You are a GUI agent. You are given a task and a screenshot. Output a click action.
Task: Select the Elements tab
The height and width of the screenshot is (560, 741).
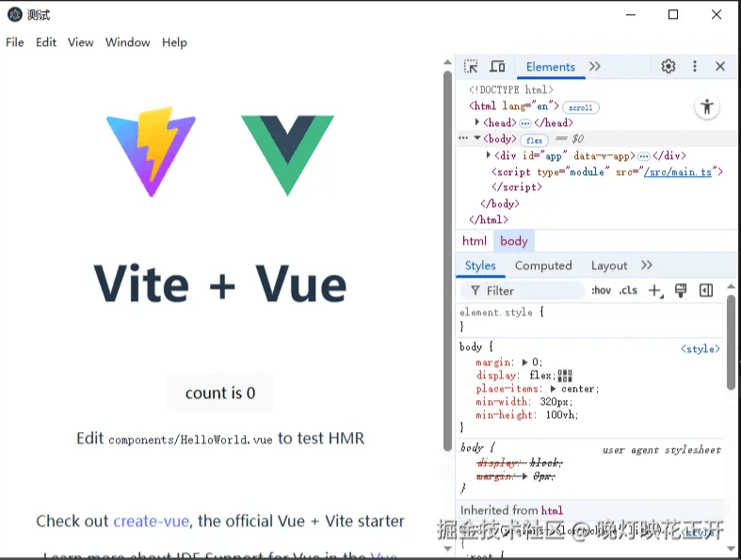(x=551, y=67)
